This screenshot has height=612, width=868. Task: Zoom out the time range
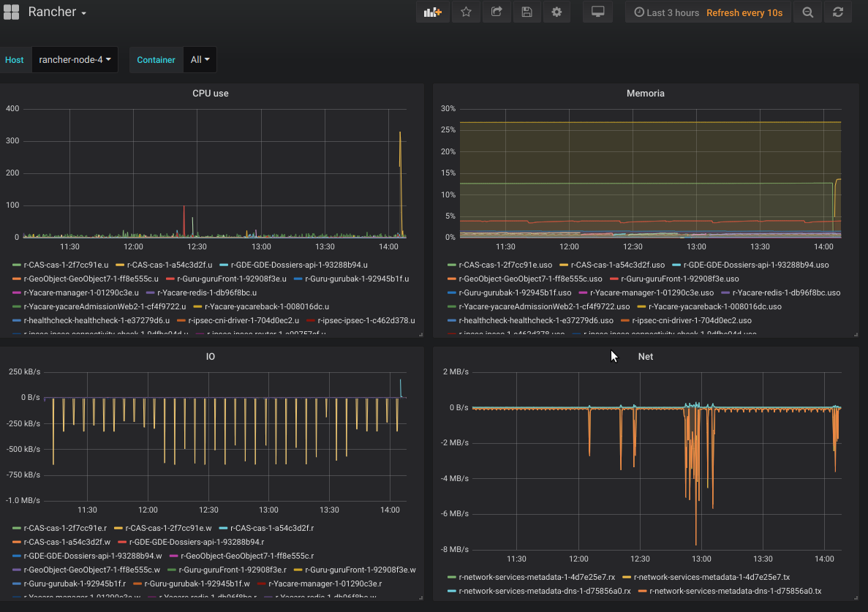[807, 12]
